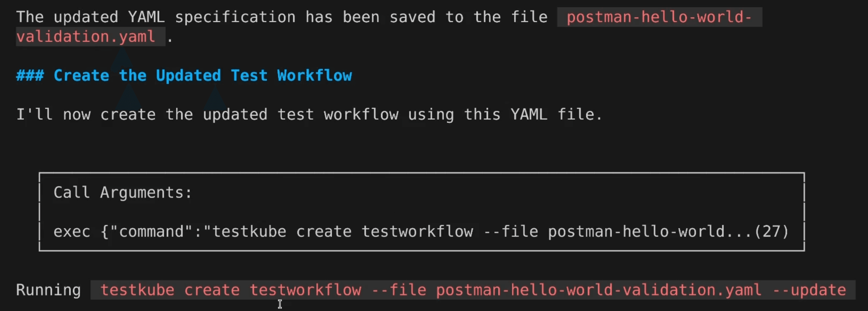Click 'YAML file.' at the end of the sentence
This screenshot has width=868, height=311.
point(556,114)
